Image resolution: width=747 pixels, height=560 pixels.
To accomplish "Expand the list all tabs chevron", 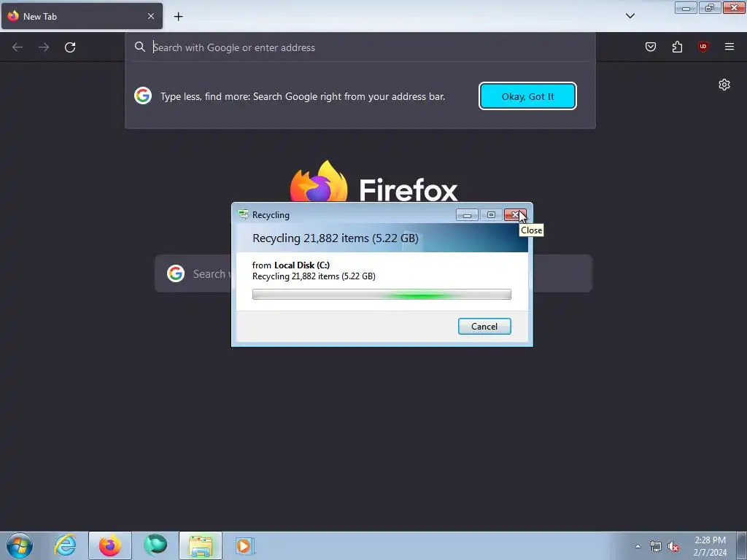I will (x=630, y=16).
